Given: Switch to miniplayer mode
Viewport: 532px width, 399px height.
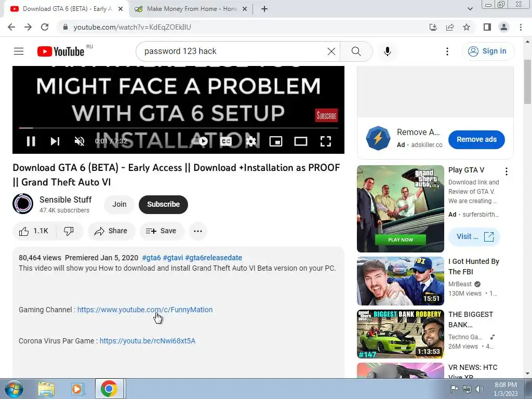Looking at the screenshot, I should [275, 141].
